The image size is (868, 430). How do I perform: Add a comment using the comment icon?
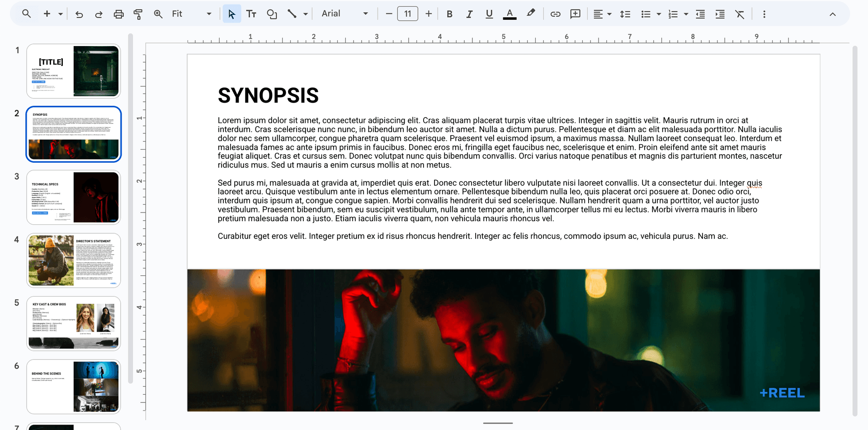(575, 14)
